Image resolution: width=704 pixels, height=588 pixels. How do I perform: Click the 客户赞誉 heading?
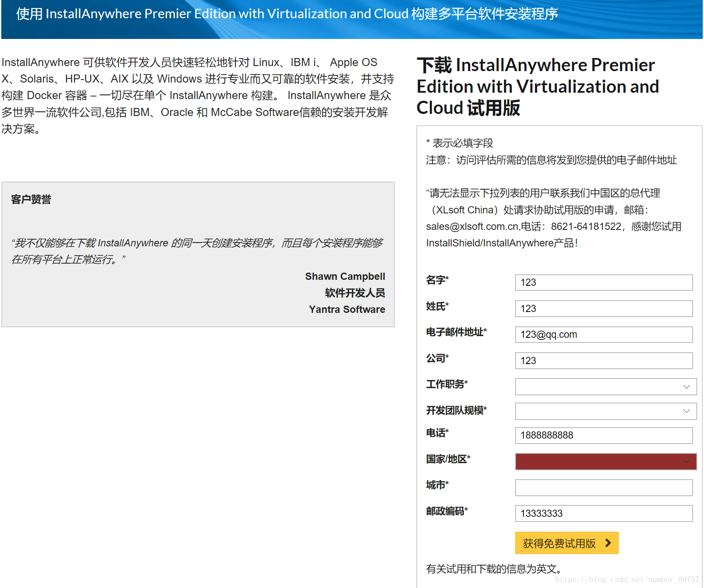[31, 199]
